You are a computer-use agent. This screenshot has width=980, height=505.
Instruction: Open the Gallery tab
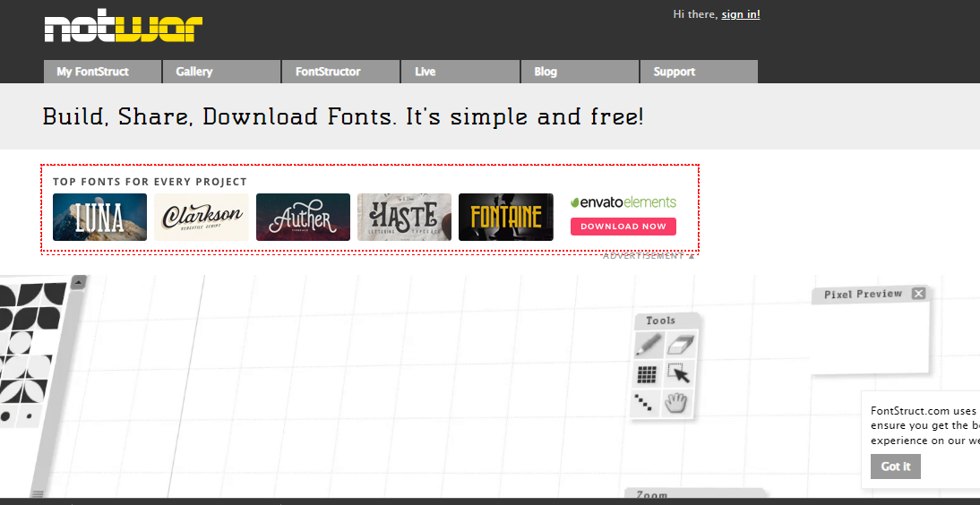(221, 72)
